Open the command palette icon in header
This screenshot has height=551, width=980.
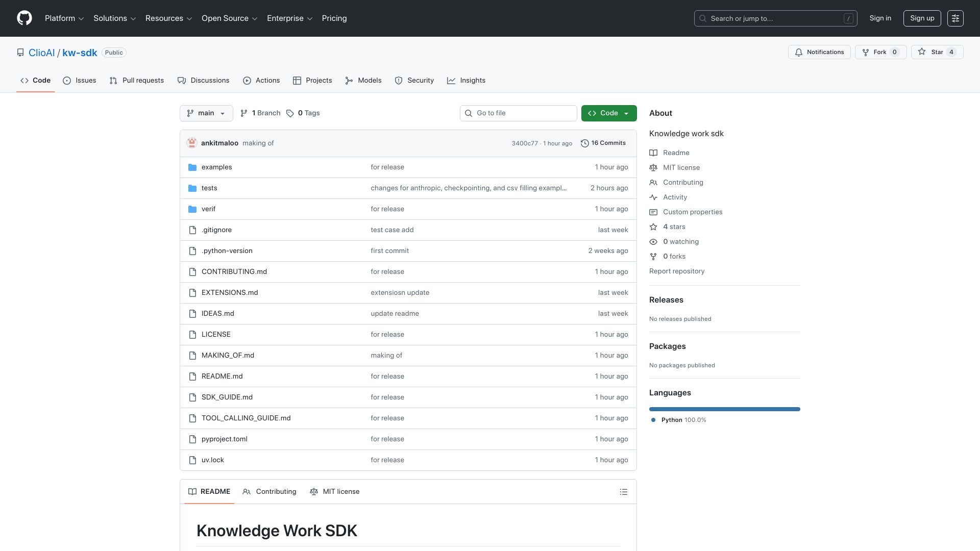(955, 18)
